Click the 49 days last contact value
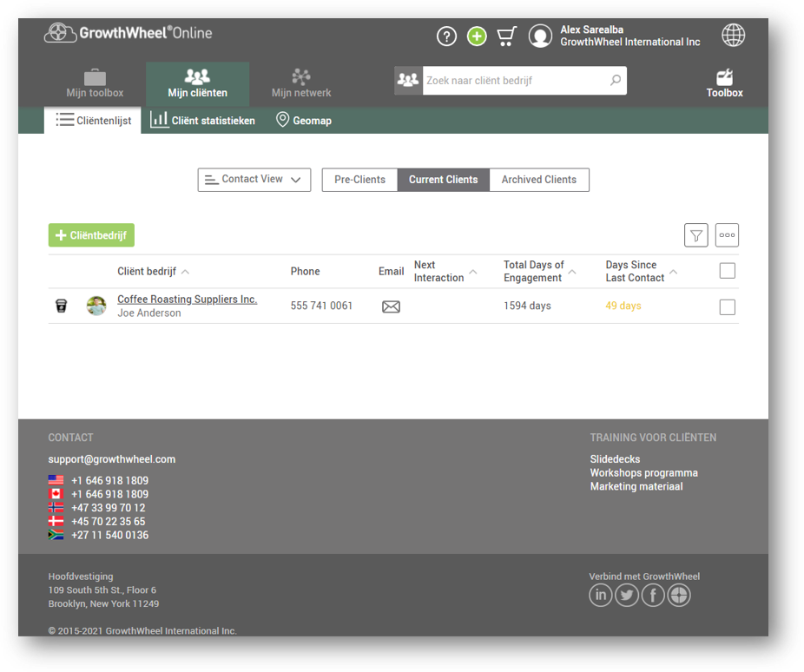 [x=623, y=306]
